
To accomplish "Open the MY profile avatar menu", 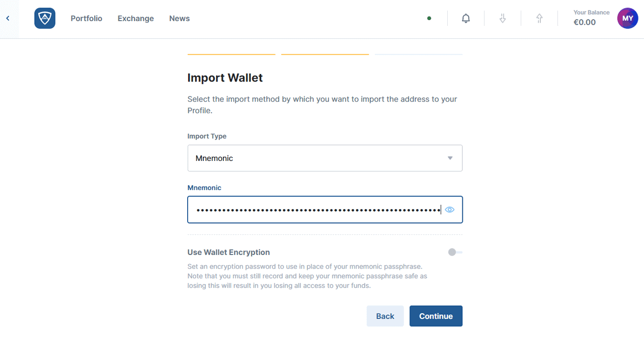I will 627,19.
